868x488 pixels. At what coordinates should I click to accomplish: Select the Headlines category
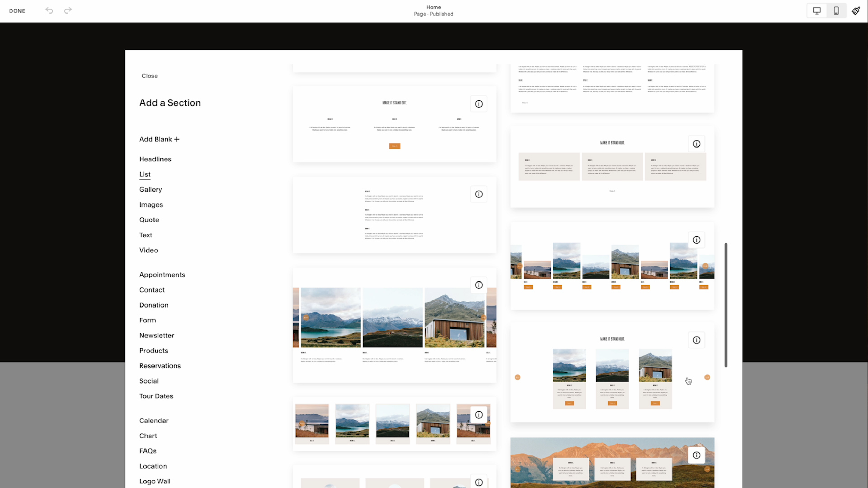(x=155, y=159)
